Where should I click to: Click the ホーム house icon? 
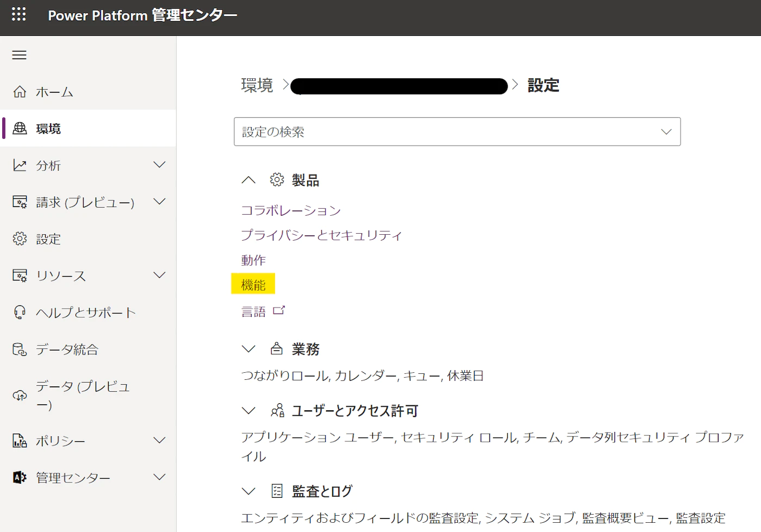coord(20,92)
